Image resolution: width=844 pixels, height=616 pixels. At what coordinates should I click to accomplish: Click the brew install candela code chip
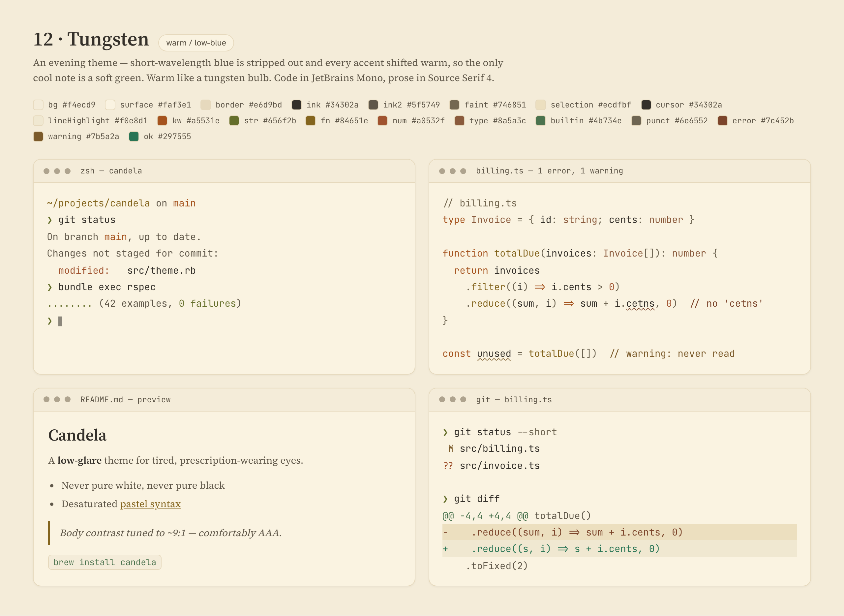coord(105,562)
